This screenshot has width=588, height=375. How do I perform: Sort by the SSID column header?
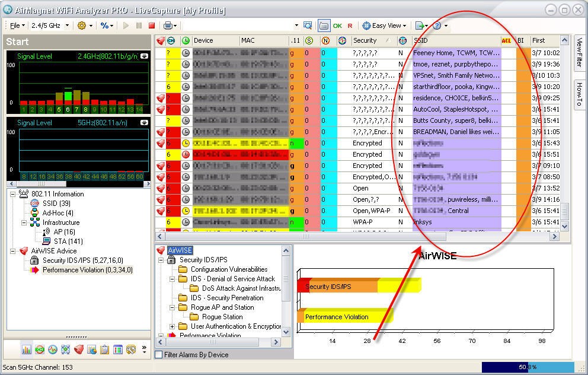click(456, 40)
